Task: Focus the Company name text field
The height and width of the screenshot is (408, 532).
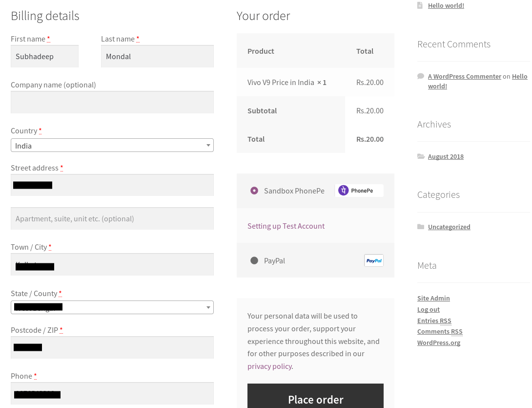Action: click(112, 102)
